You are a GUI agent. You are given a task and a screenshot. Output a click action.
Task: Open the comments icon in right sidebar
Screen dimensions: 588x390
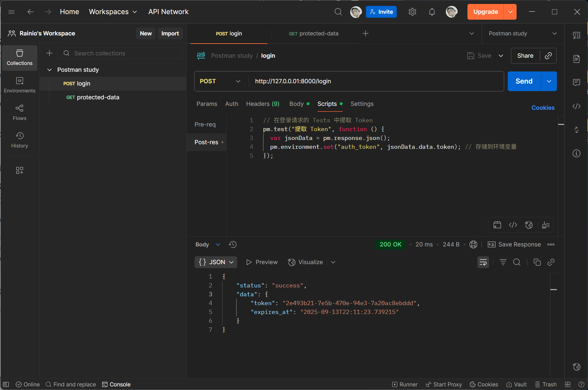coord(577,82)
